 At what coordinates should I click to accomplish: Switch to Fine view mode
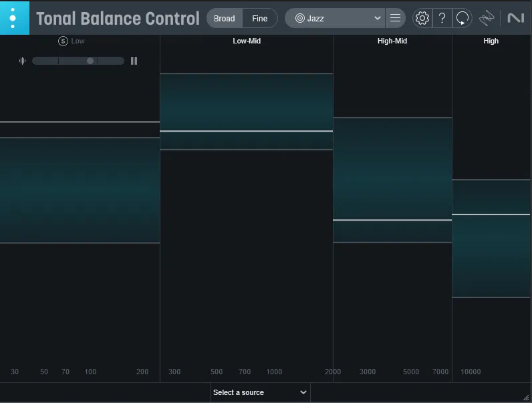coord(260,18)
